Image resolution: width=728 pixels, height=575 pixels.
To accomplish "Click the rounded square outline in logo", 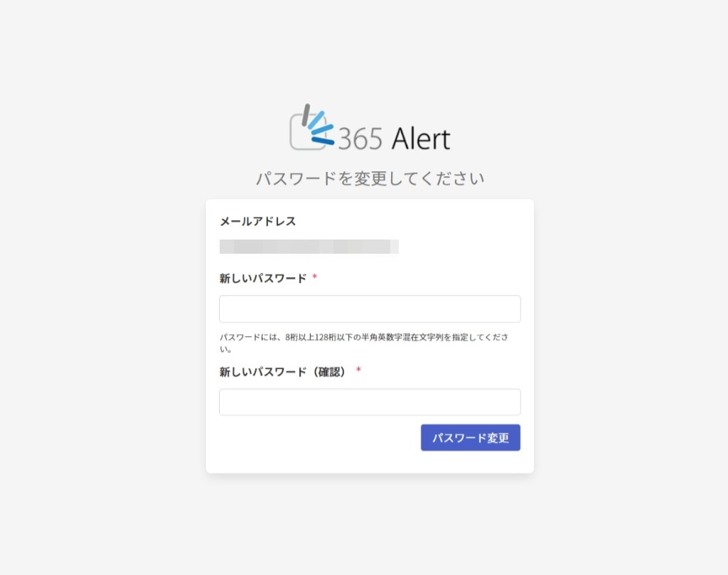I will tap(307, 133).
